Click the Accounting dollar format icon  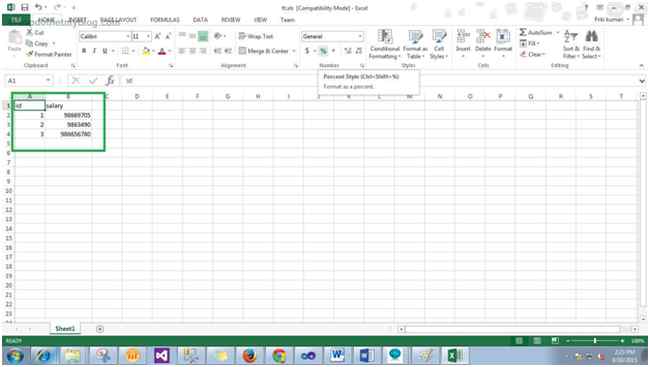click(x=307, y=51)
